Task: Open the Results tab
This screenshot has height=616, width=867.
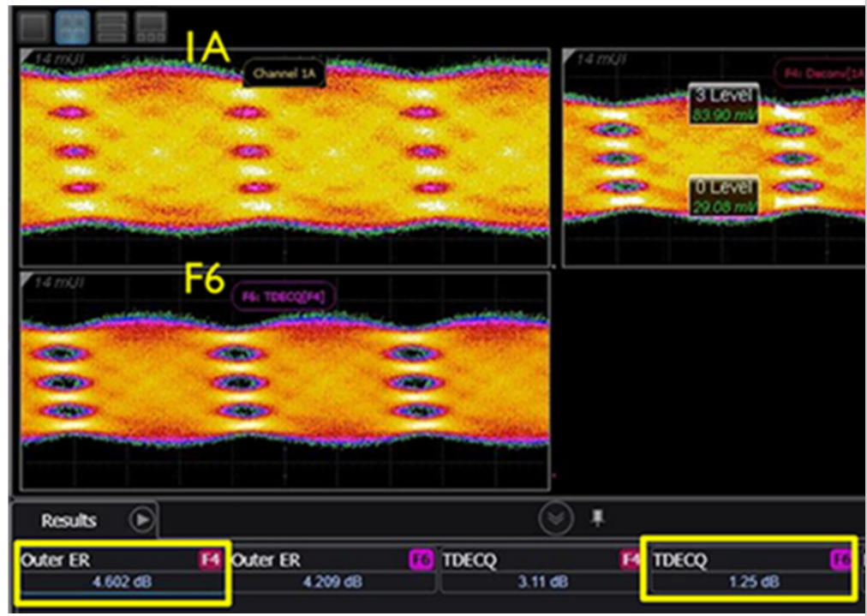Action: click(x=69, y=520)
